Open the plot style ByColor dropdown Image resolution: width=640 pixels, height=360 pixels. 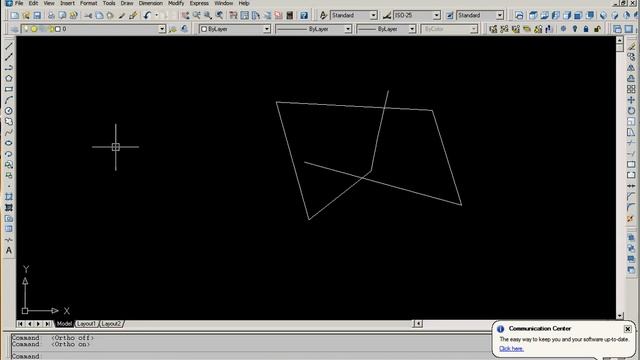click(x=473, y=29)
